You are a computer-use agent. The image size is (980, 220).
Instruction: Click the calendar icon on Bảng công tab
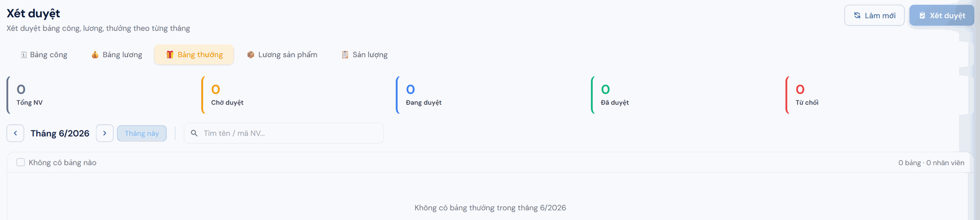click(x=23, y=55)
